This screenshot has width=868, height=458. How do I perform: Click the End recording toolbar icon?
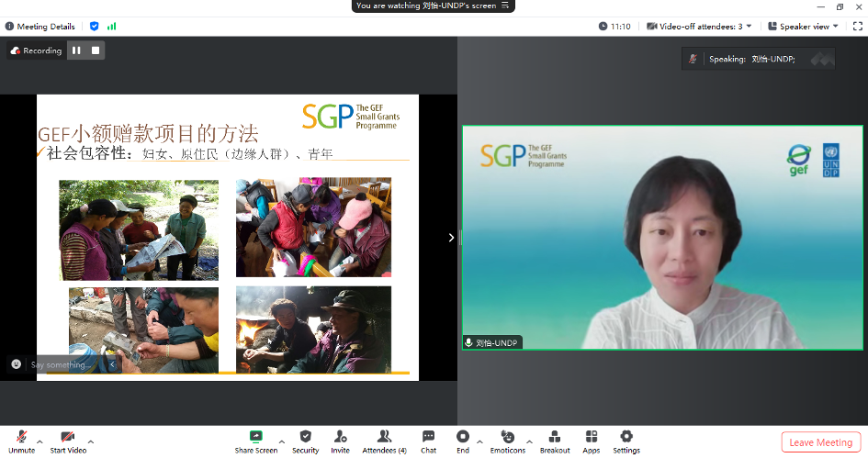(x=463, y=441)
